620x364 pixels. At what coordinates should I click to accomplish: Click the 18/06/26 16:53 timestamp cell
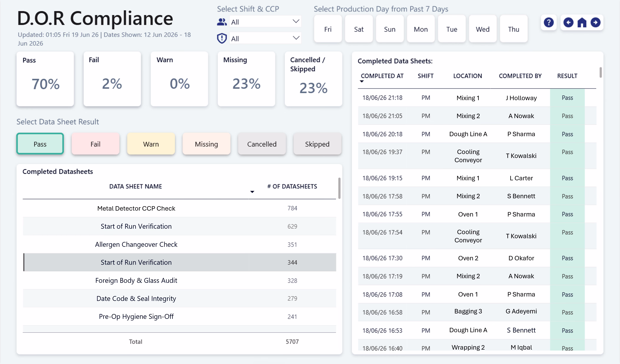[x=382, y=330]
